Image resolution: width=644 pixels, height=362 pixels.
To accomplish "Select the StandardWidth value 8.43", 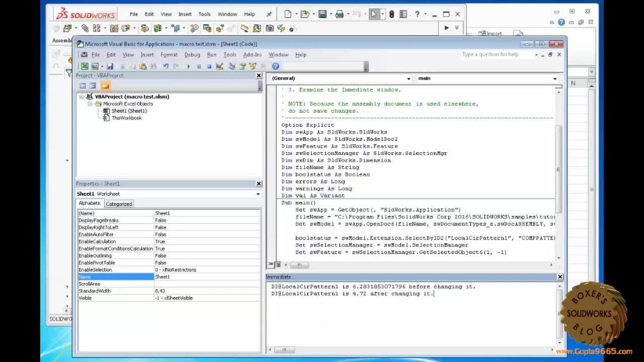I will tap(207, 291).
